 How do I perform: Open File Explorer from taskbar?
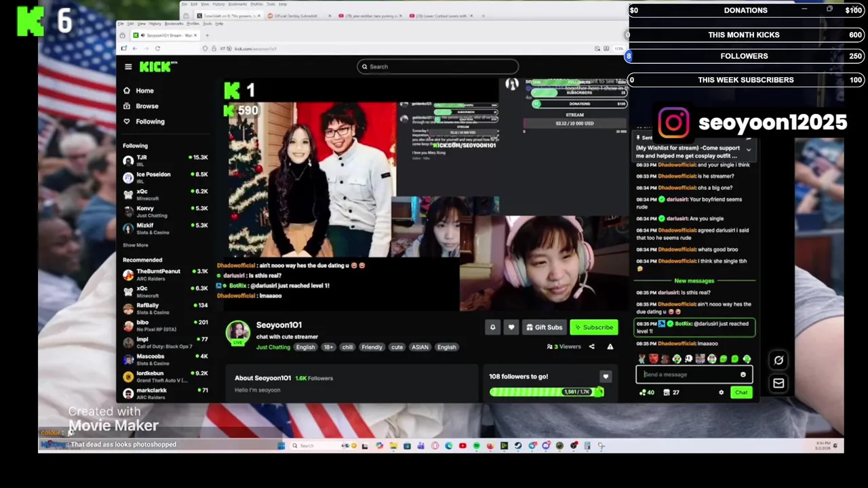tap(393, 446)
